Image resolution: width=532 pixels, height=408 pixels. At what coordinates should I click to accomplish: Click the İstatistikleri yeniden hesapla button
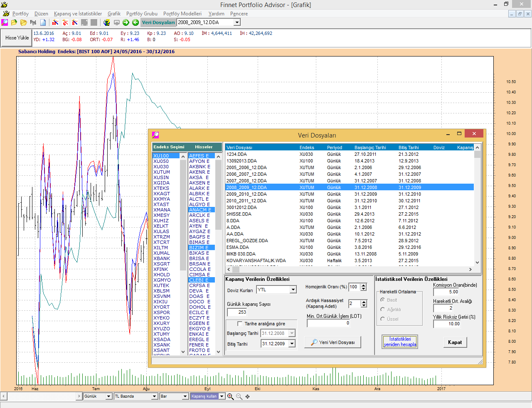[x=400, y=342]
